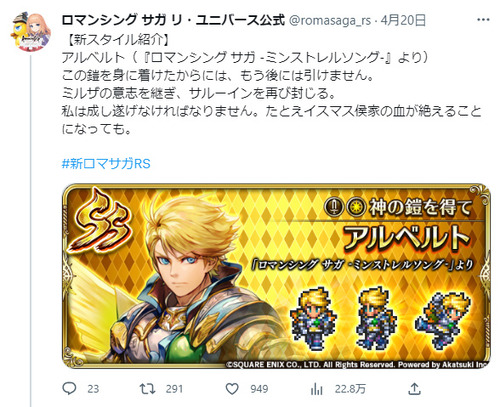Open the アルベルト banner image
The image size is (500, 407).
tap(276, 276)
